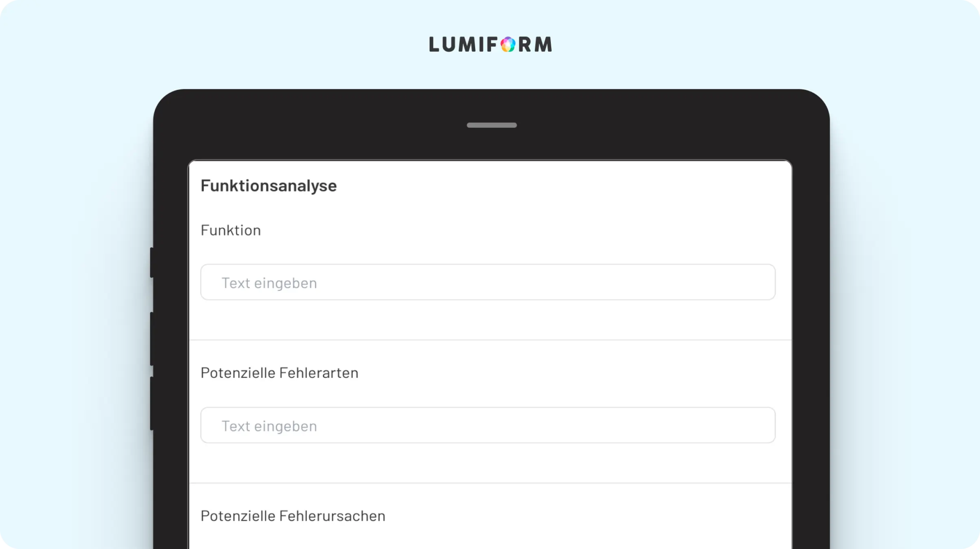Click the letter L in Lumiform logo
The height and width of the screenshot is (549, 980).
[x=434, y=44]
